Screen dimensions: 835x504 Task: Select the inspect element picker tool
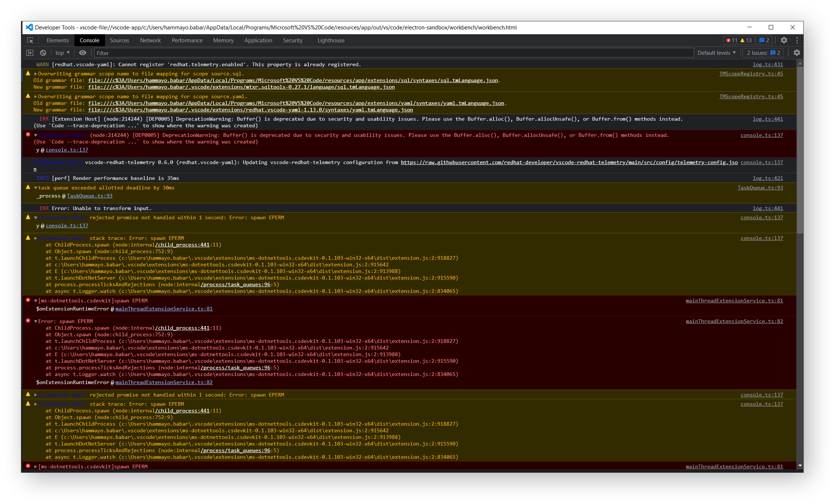click(30, 40)
